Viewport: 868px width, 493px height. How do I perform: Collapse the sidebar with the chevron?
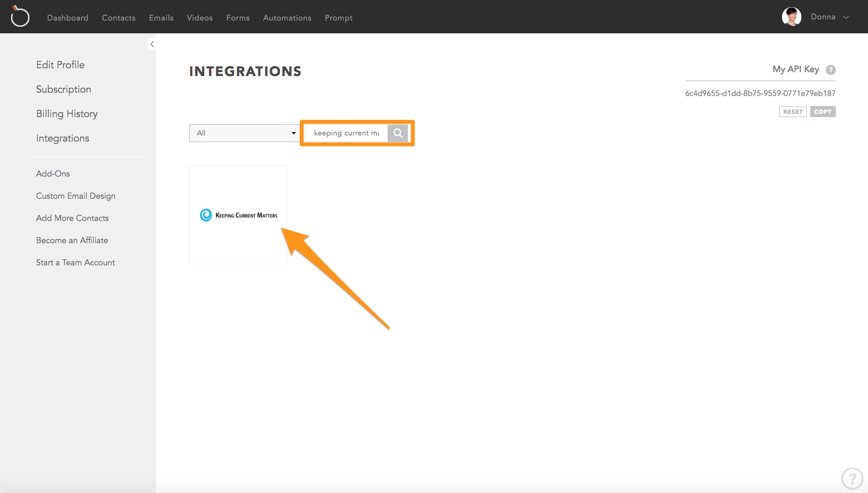coord(152,44)
